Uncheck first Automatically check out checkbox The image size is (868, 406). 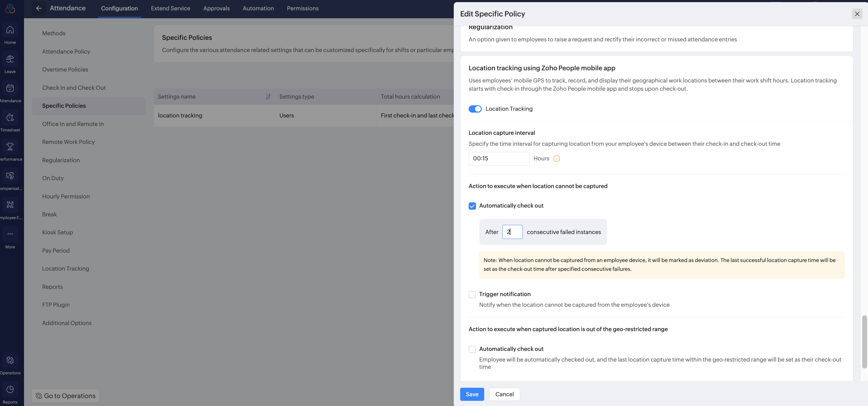coord(472,206)
